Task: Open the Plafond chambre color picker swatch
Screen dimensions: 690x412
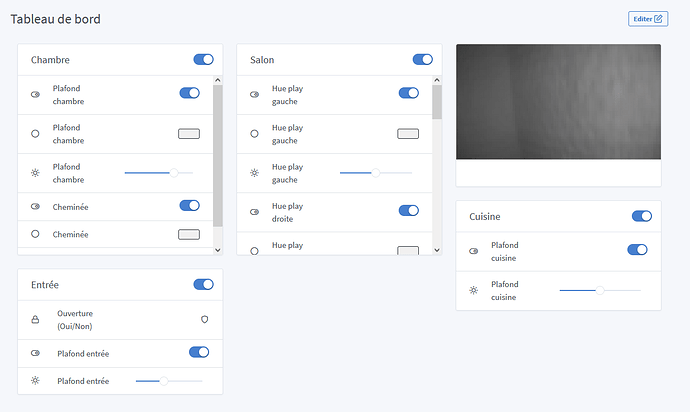Action: pos(189,134)
